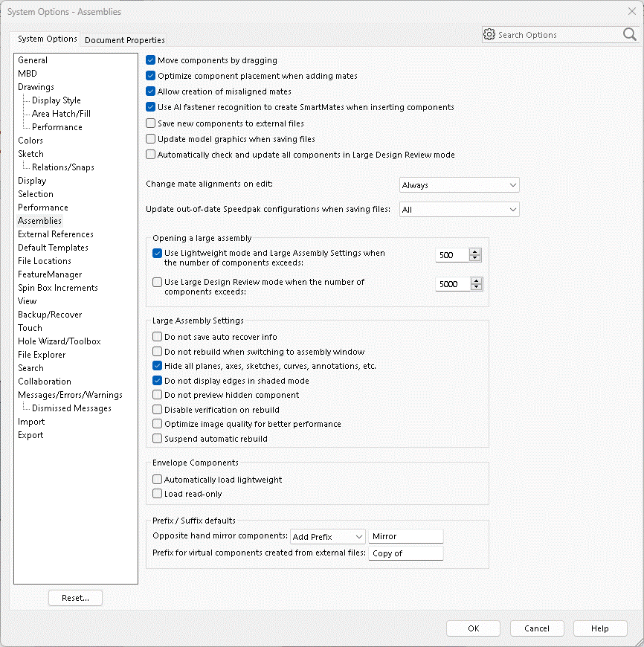Select Messages/Errors/Warnings category

click(x=70, y=395)
